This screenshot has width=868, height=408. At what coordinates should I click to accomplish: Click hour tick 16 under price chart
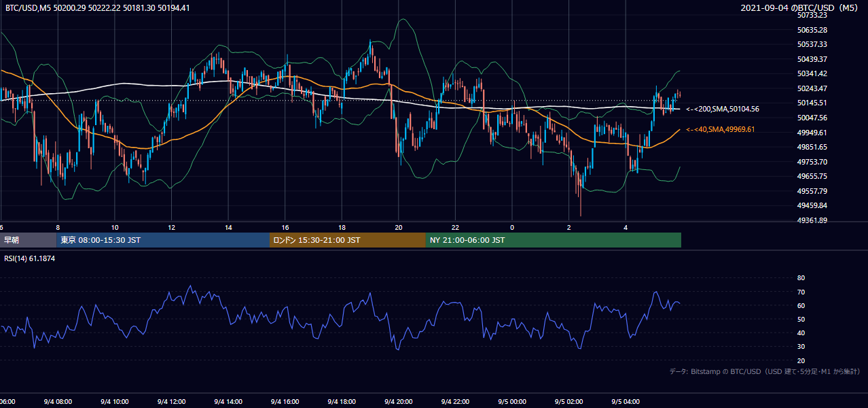point(285,228)
